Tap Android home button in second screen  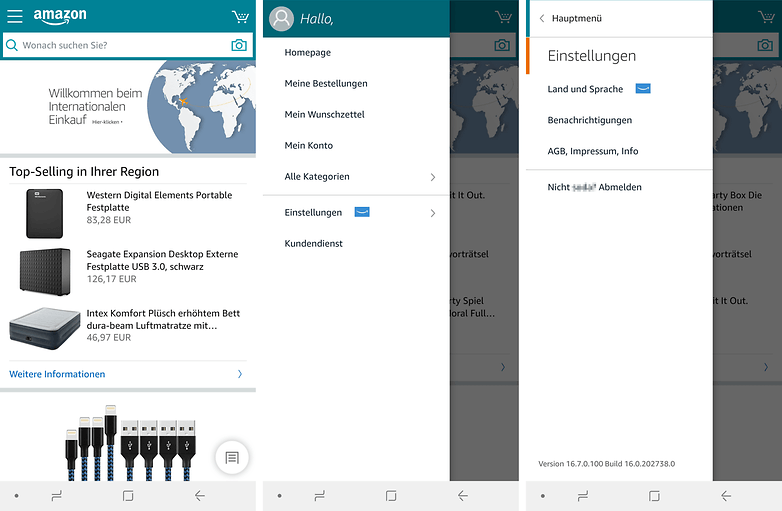[391, 496]
